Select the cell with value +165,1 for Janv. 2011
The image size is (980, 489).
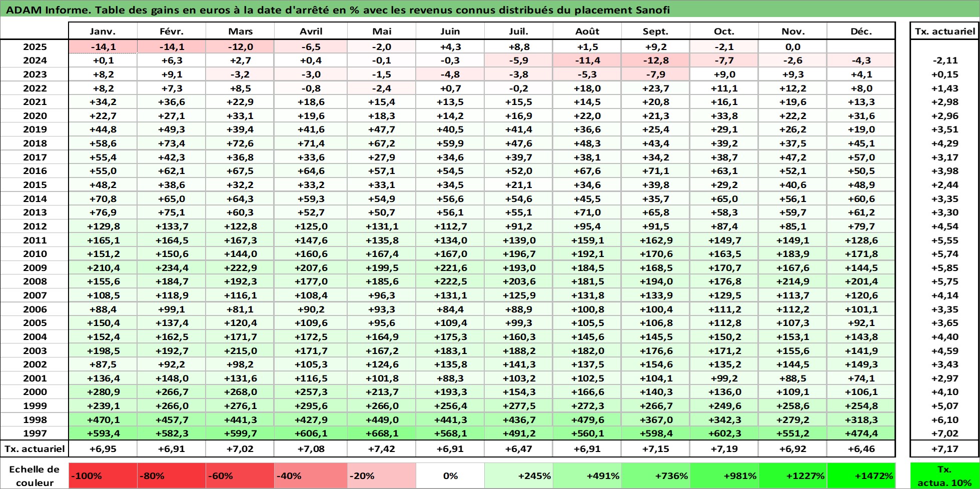[x=103, y=240]
